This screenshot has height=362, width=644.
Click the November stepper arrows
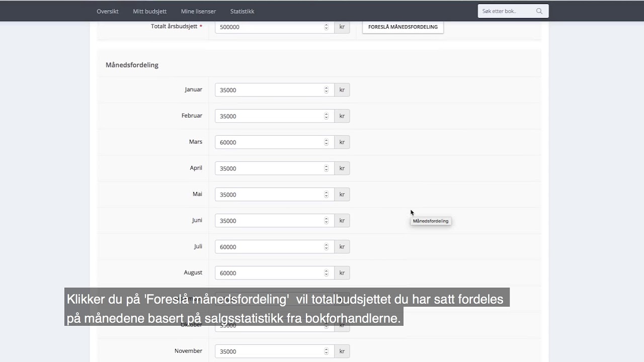tap(326, 351)
